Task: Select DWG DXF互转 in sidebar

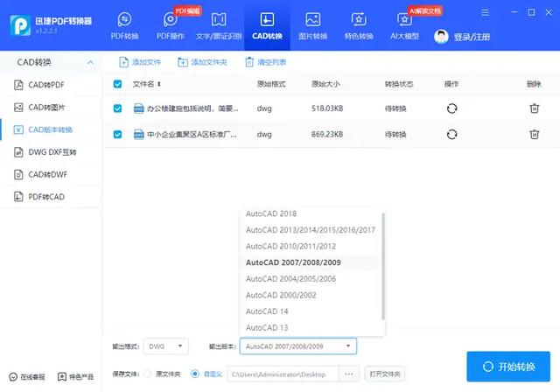Action: pyautogui.click(x=51, y=152)
